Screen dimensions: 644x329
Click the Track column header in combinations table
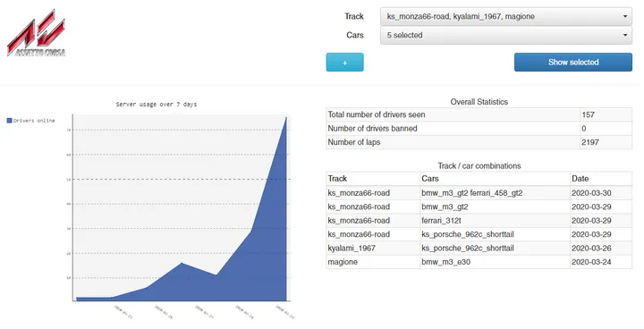(373, 179)
